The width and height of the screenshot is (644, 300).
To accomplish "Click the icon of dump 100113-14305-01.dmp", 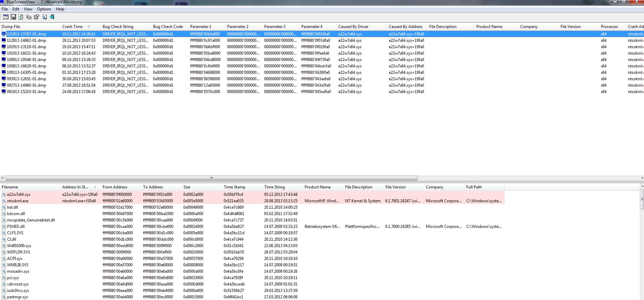I will [x=4, y=72].
